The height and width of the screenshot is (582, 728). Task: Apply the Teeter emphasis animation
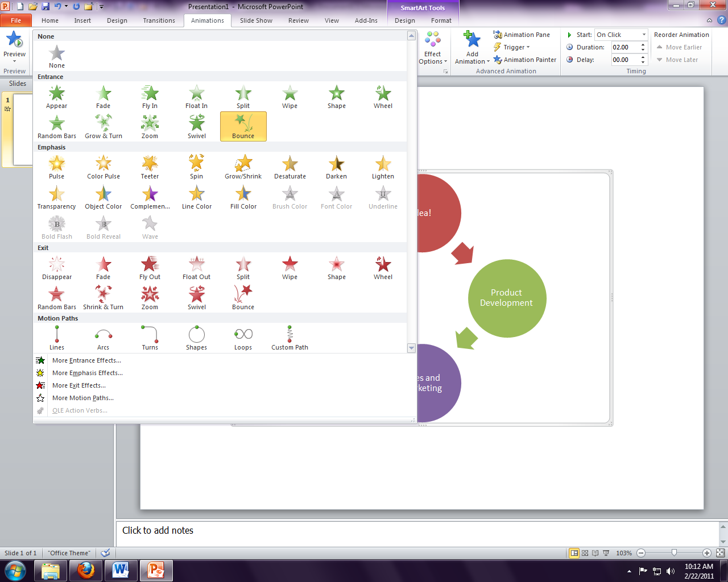point(150,167)
